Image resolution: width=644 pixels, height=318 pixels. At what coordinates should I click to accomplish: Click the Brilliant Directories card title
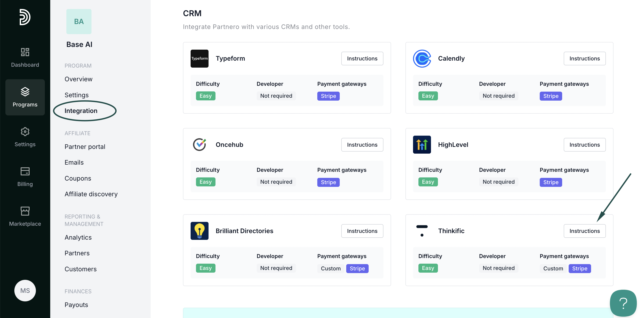click(244, 231)
